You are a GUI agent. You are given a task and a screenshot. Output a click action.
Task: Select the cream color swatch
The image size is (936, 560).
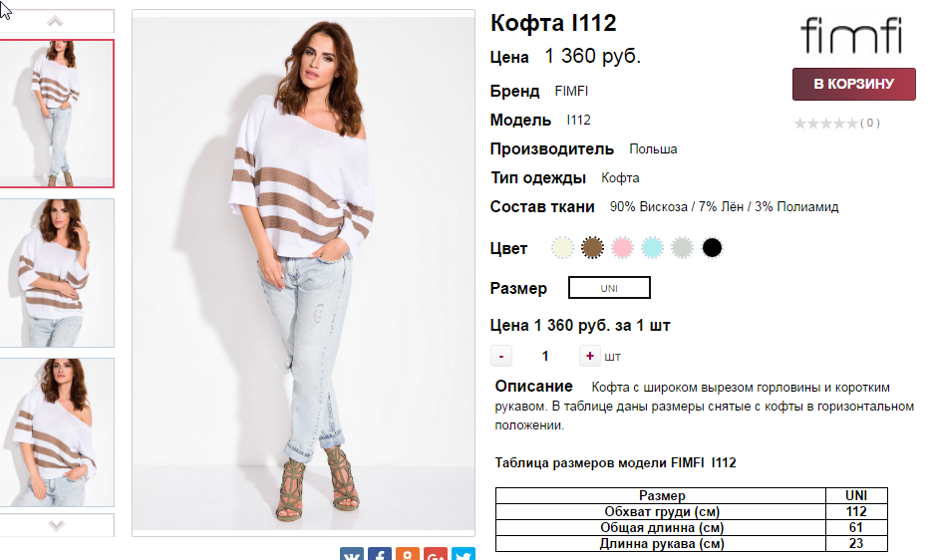click(x=562, y=248)
